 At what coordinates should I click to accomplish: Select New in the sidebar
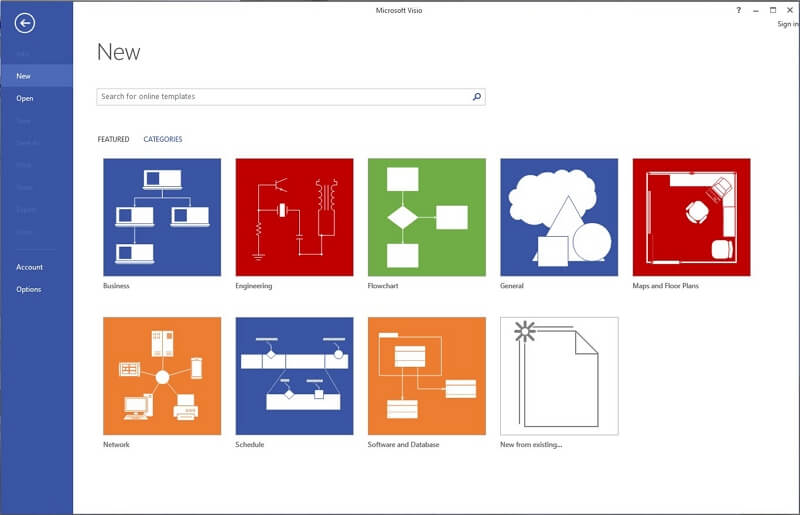click(x=37, y=76)
